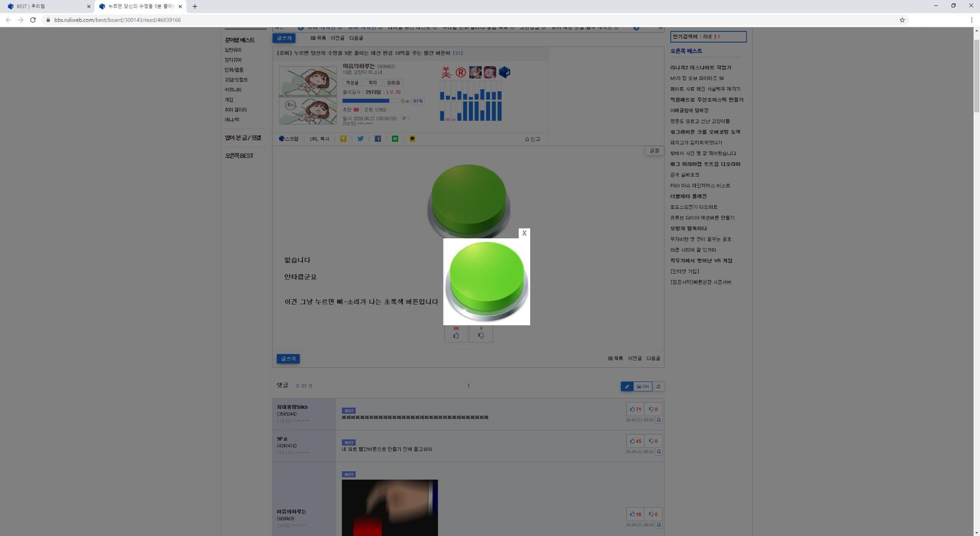The height and width of the screenshot is (536, 980).
Task: Open Chrome three-dot menu
Action: (x=971, y=20)
